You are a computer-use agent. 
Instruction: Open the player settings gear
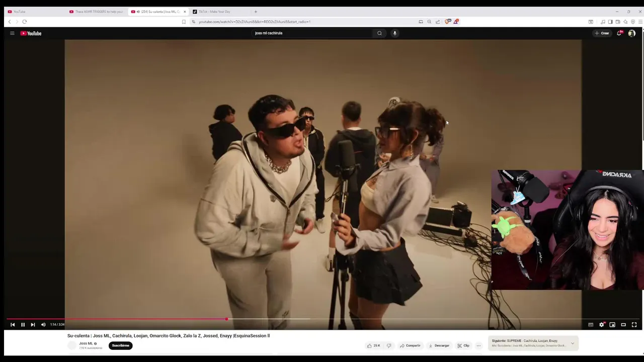pos(602,325)
